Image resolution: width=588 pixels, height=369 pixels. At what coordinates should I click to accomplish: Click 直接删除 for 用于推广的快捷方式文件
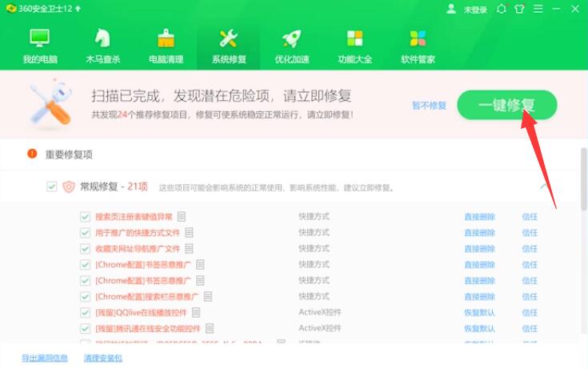pos(480,233)
